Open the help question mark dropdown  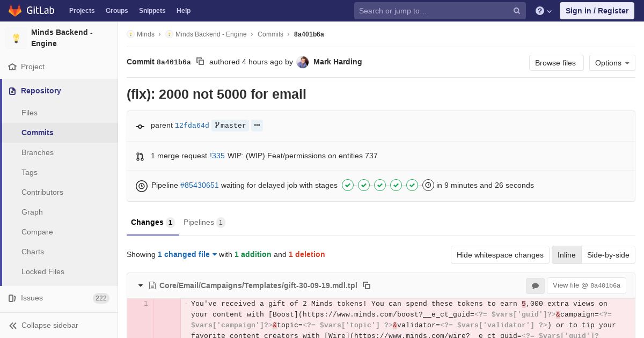[x=544, y=11]
